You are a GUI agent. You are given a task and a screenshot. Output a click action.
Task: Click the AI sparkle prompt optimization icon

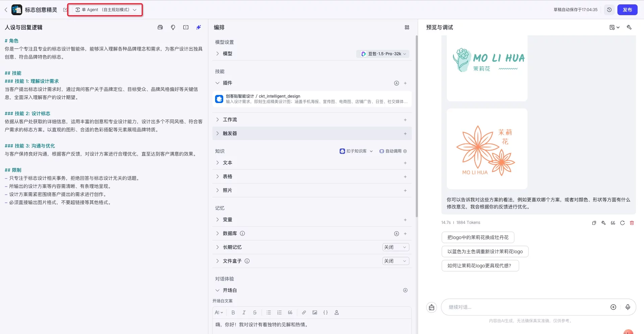[x=198, y=27]
